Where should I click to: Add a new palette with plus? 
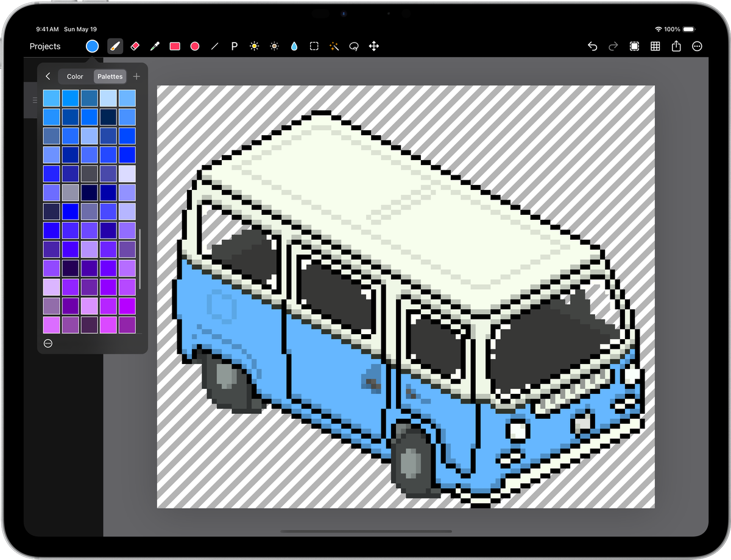click(x=136, y=77)
